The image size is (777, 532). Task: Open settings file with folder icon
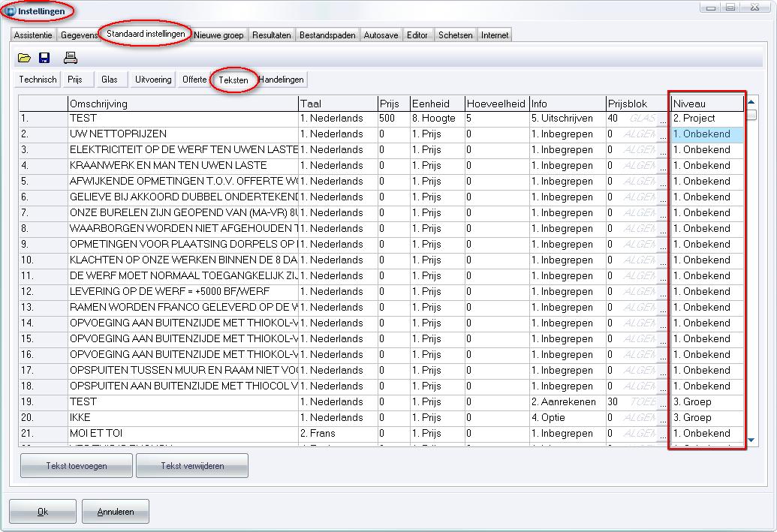(x=24, y=58)
